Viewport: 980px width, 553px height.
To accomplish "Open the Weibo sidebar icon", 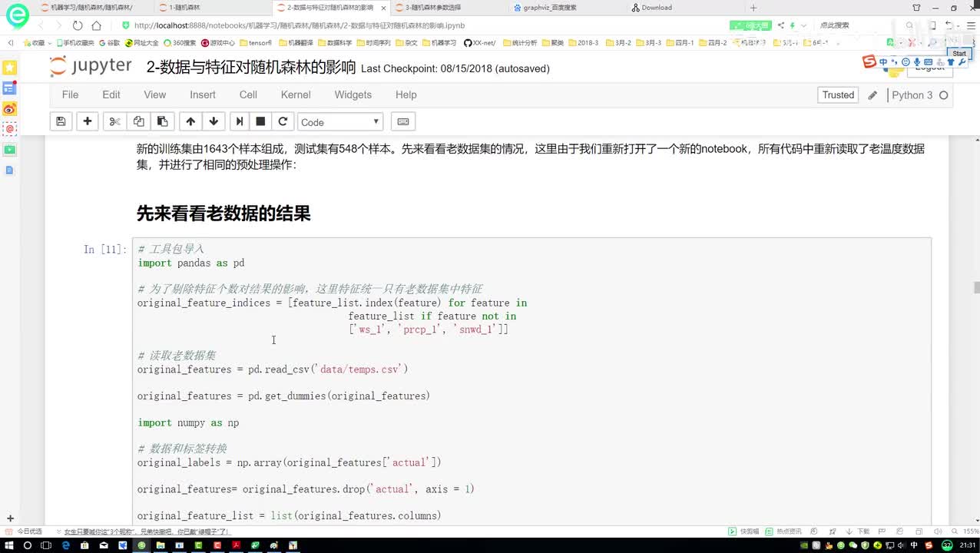I will pos(9,109).
